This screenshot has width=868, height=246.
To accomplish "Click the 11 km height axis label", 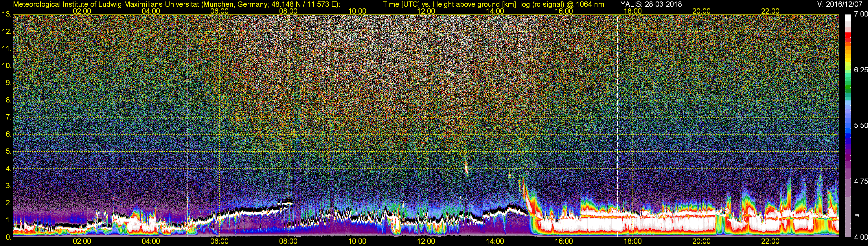I will 6,49.
